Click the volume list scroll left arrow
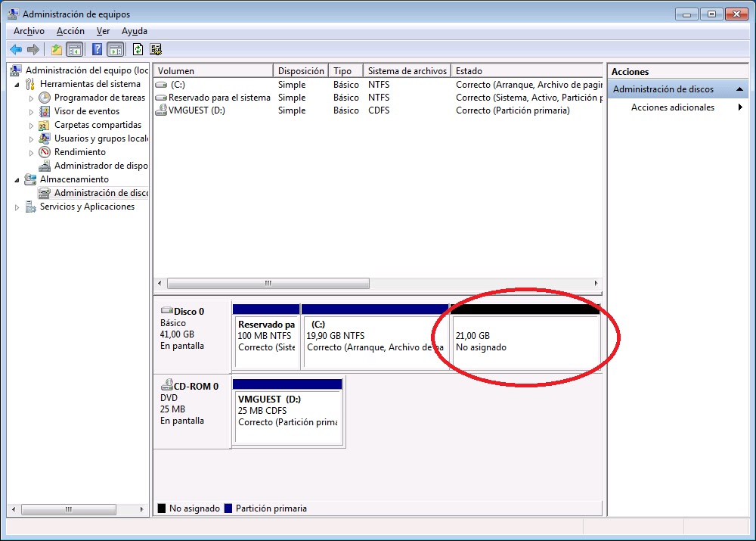 tap(160, 283)
